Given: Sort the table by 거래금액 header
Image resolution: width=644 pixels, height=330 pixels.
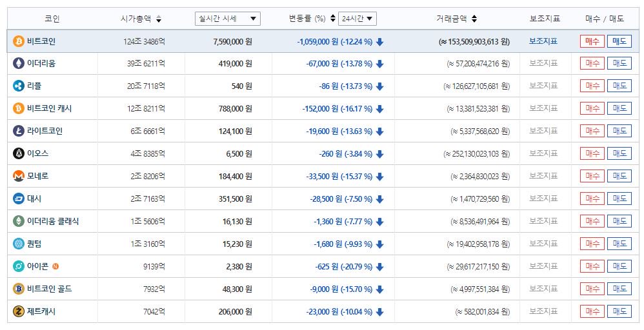Looking at the screenshot, I should pos(457,19).
